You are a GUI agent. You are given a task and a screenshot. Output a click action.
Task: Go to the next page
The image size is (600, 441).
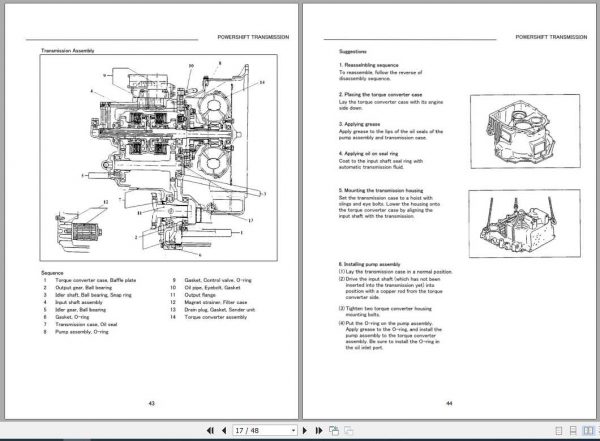tap(305, 431)
